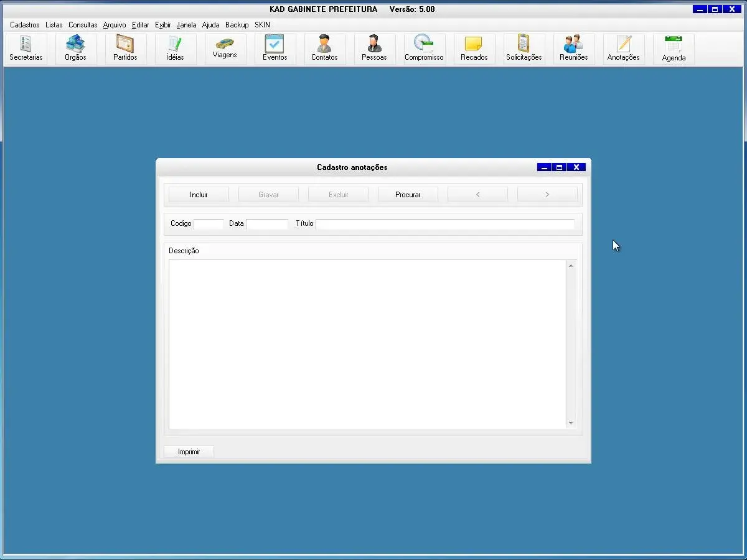Open the Listas menu
This screenshot has height=560, width=747.
coord(54,25)
